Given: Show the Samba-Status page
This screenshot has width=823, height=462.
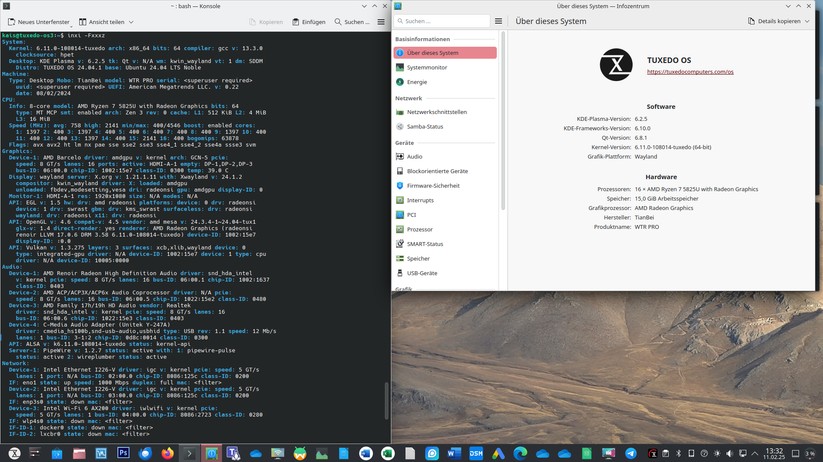Looking at the screenshot, I should (x=426, y=126).
